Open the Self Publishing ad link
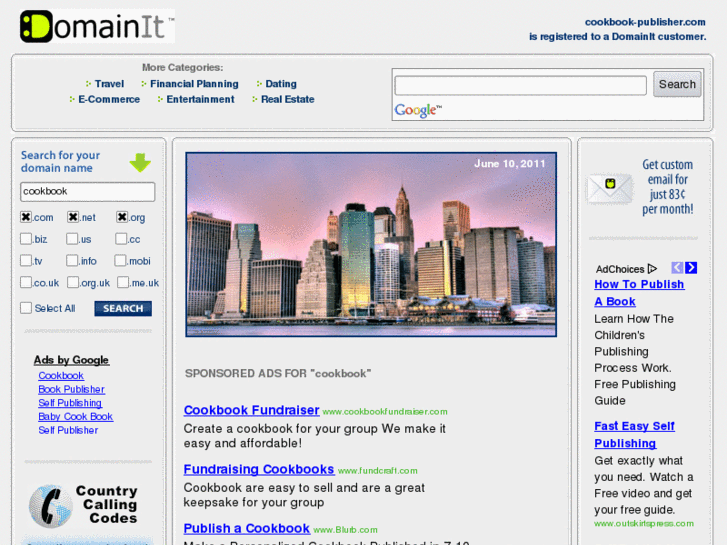 click(70, 403)
